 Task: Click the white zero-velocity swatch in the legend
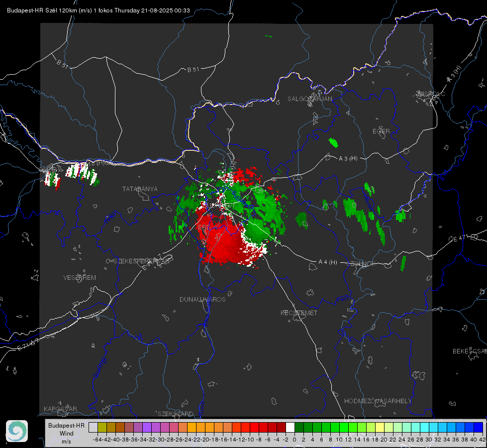tap(290, 427)
